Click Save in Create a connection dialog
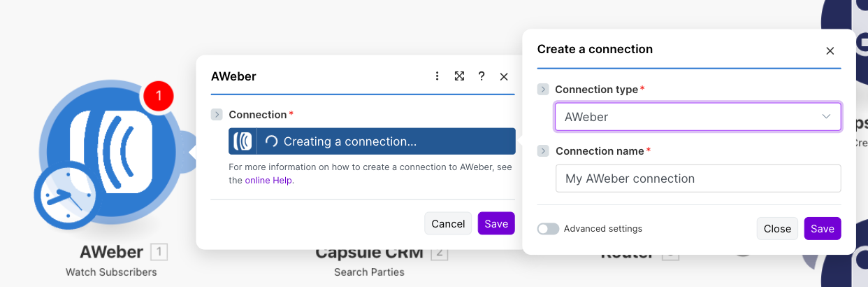This screenshot has height=287, width=868. [x=823, y=229]
